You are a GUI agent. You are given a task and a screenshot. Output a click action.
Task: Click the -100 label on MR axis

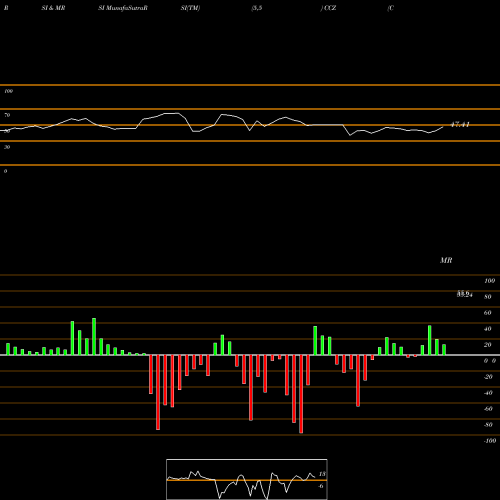(x=490, y=441)
